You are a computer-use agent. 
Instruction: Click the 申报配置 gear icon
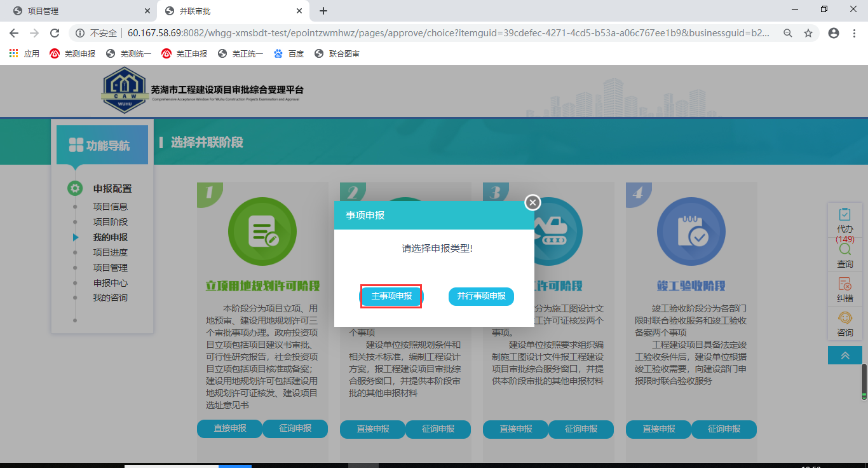pos(75,188)
